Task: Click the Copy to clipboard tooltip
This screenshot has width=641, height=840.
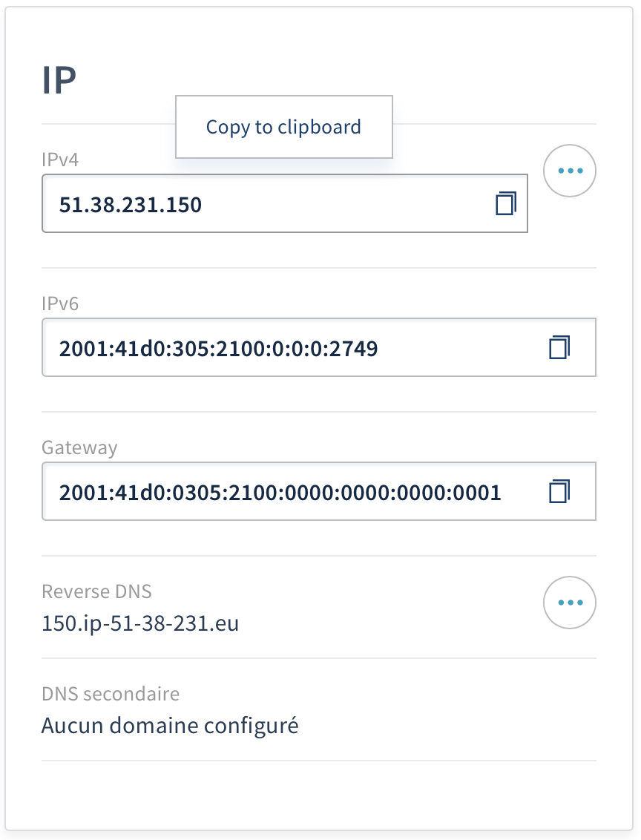Action: 283,127
